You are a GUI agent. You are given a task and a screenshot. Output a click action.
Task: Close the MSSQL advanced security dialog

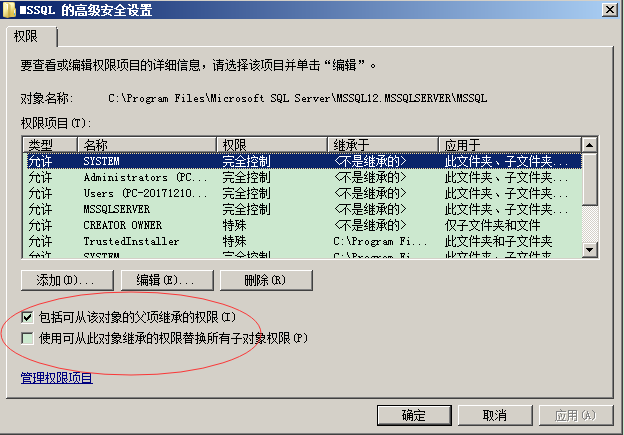tap(609, 10)
